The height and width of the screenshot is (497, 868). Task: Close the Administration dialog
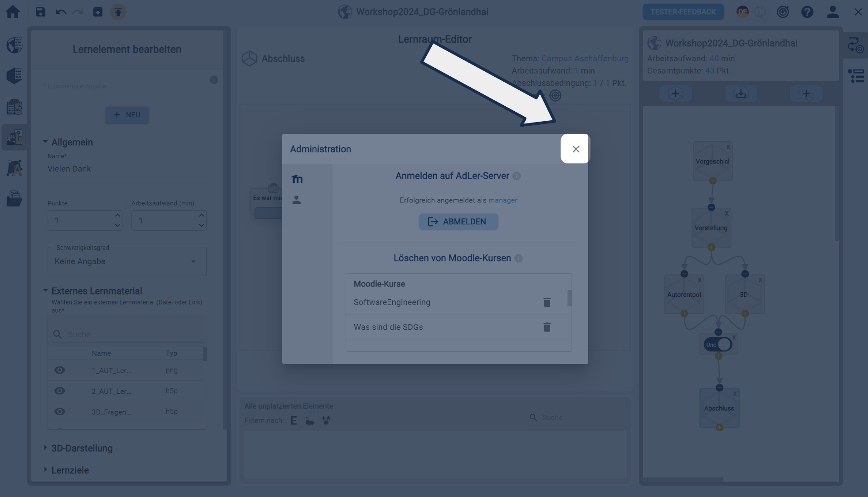[x=575, y=149]
